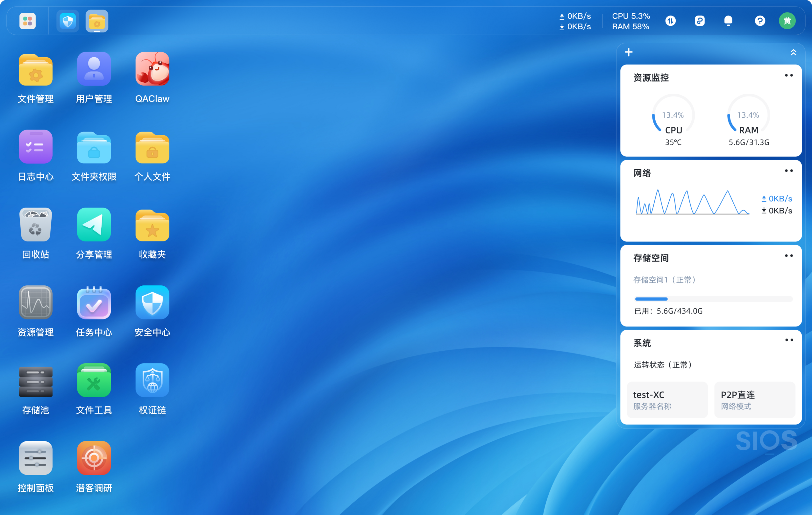The image size is (812, 515).
Task: Open 文件夹权限 app
Action: [x=94, y=147]
